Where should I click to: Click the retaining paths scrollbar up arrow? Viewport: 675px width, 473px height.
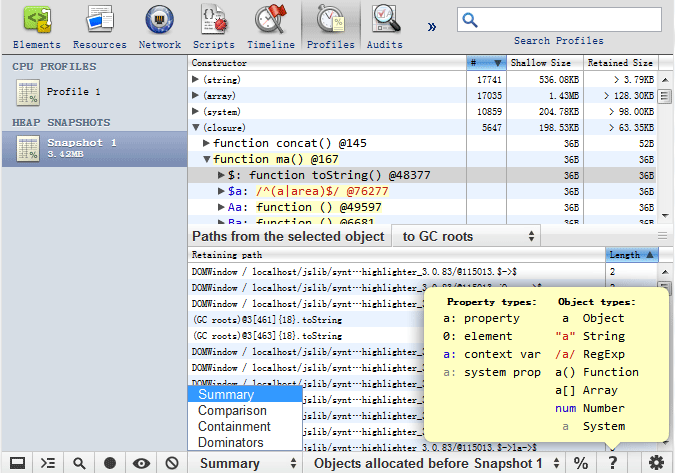(x=665, y=272)
